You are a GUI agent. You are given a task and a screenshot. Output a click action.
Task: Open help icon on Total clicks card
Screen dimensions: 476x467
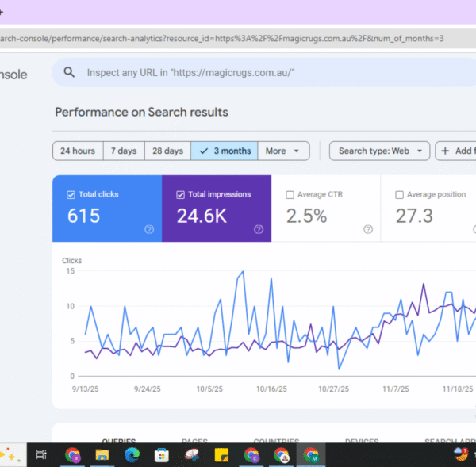[x=149, y=229]
